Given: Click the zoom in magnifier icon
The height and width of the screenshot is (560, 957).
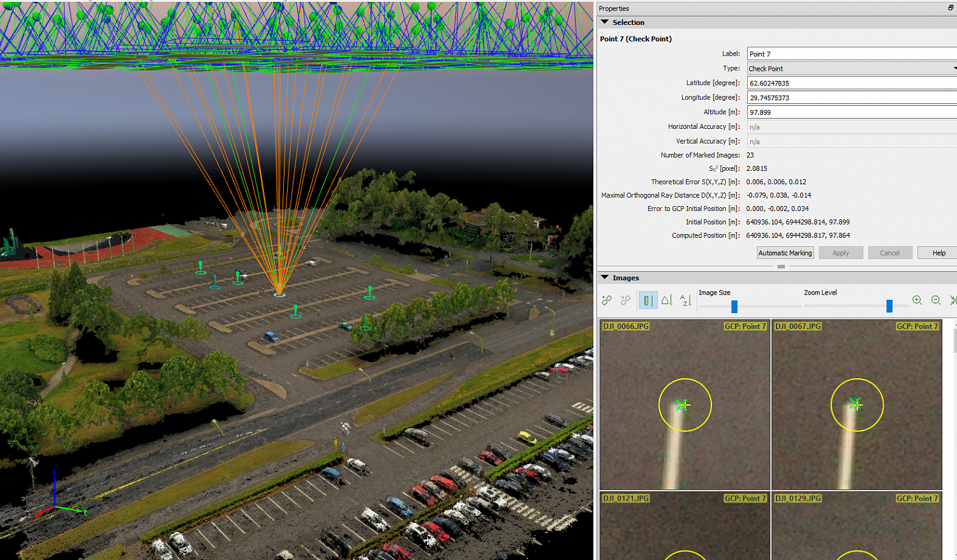Looking at the screenshot, I should coord(917,300).
